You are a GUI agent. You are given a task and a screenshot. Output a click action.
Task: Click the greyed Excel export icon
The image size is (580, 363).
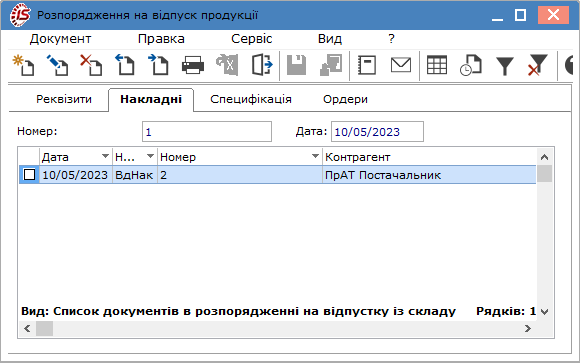[227, 65]
